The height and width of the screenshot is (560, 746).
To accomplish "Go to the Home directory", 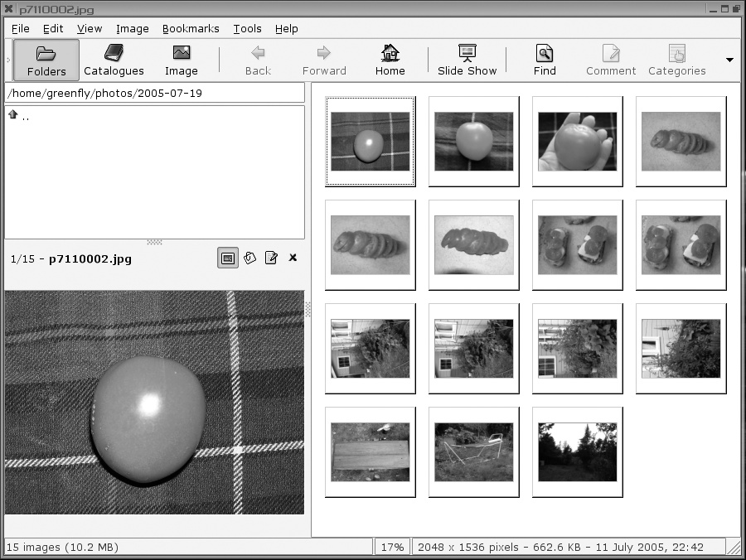I will pos(390,59).
